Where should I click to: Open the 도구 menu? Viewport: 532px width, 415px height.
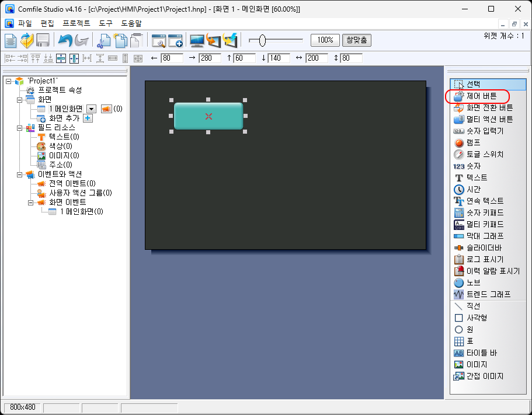[x=105, y=23]
